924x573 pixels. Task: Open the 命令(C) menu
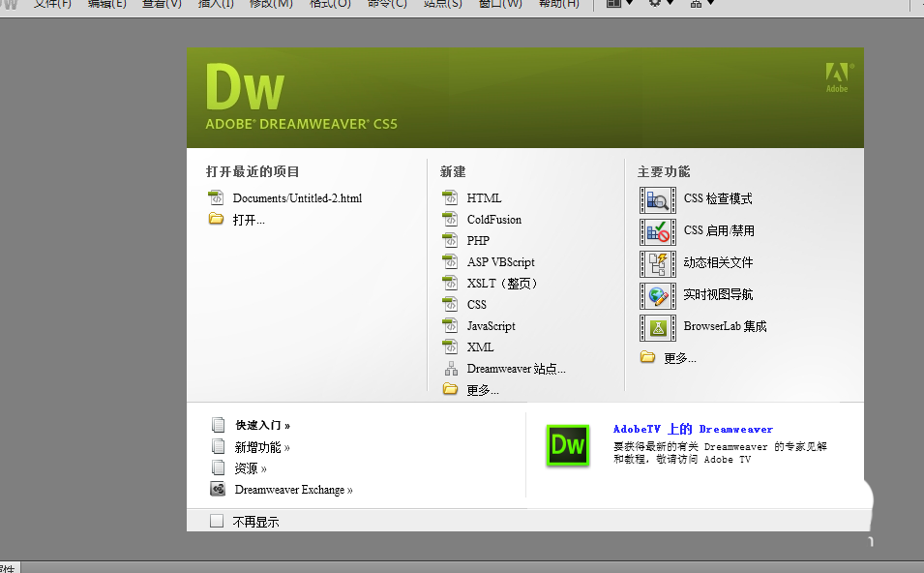pos(387,4)
